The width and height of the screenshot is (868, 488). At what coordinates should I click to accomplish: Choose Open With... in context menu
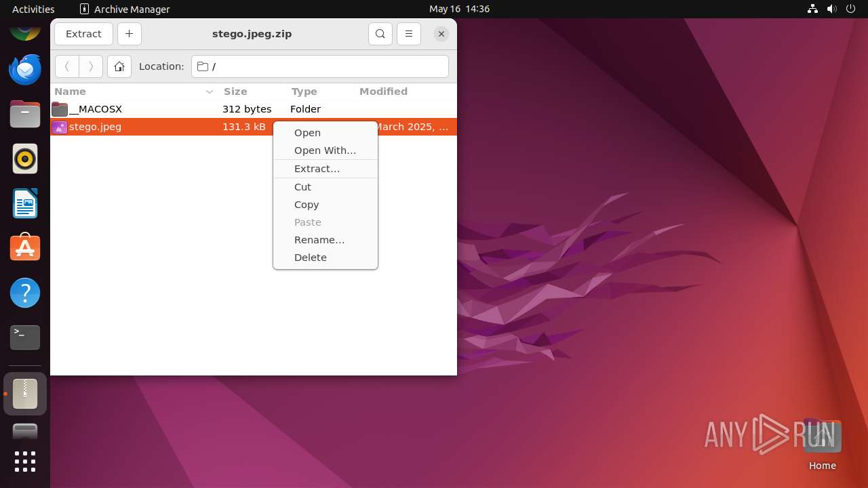click(x=325, y=150)
